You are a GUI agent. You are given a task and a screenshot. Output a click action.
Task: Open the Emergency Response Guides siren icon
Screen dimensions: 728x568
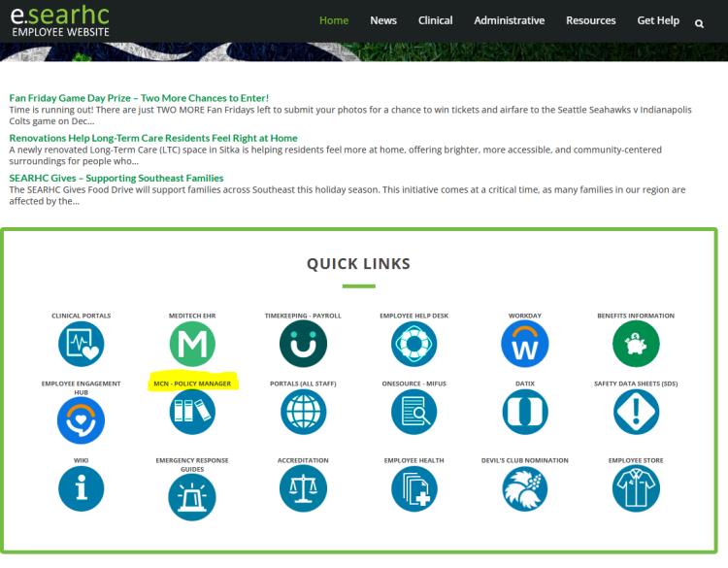pos(192,498)
